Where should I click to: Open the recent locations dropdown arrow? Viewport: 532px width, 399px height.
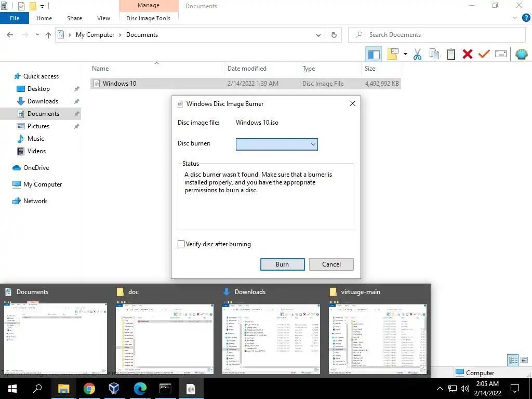coord(37,35)
